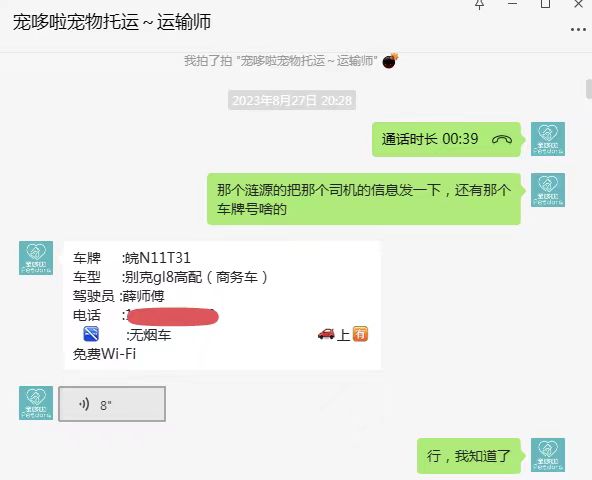This screenshot has height=480, width=592.
Task: Minimize the chat window
Action: (512, 4)
